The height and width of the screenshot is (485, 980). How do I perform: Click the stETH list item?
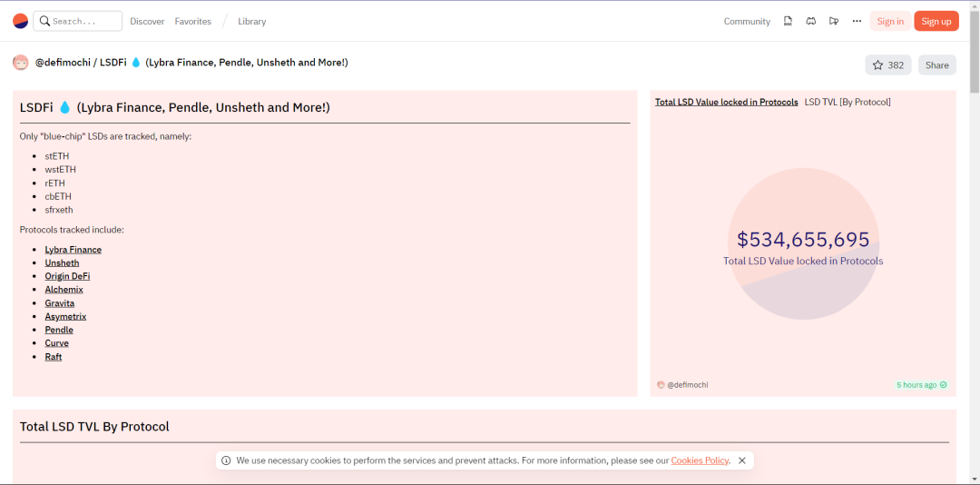click(57, 156)
